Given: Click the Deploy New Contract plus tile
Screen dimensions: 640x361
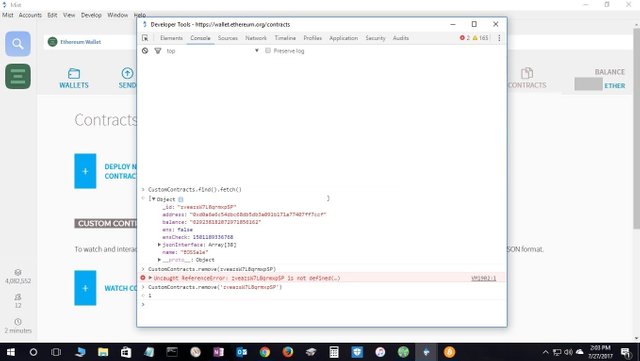Looking at the screenshot, I should pyautogui.click(x=85, y=171).
